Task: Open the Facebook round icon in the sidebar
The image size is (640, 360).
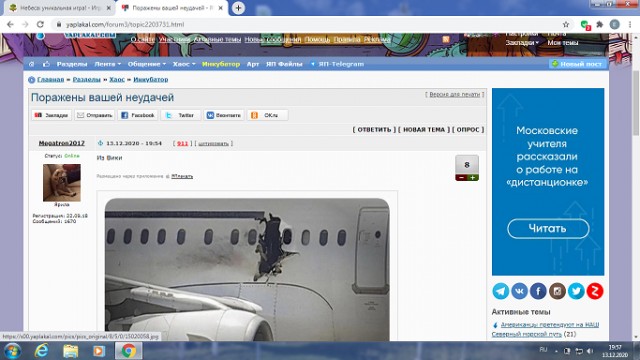Action: pos(538,291)
